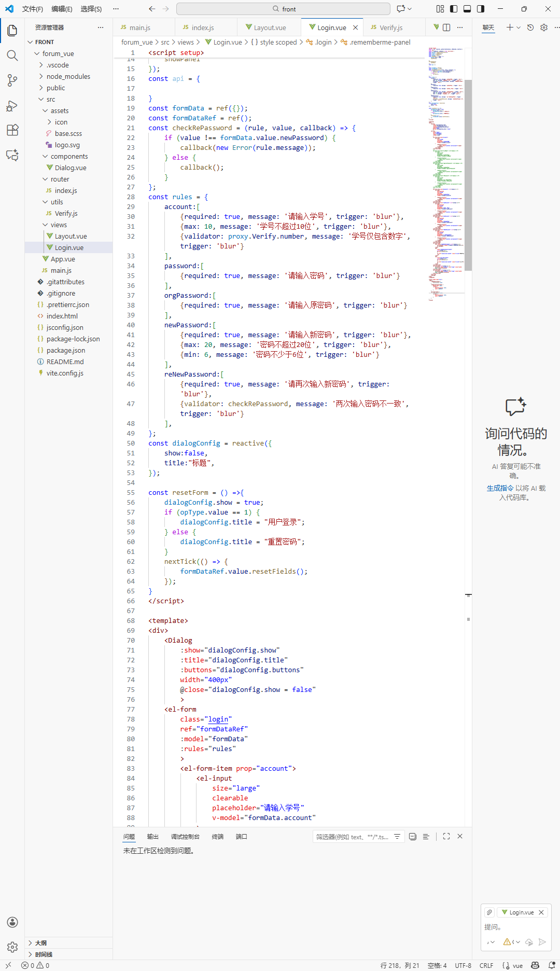Click 行 218, 列 21 cursor position
The height and width of the screenshot is (971, 560).
pyautogui.click(x=400, y=965)
